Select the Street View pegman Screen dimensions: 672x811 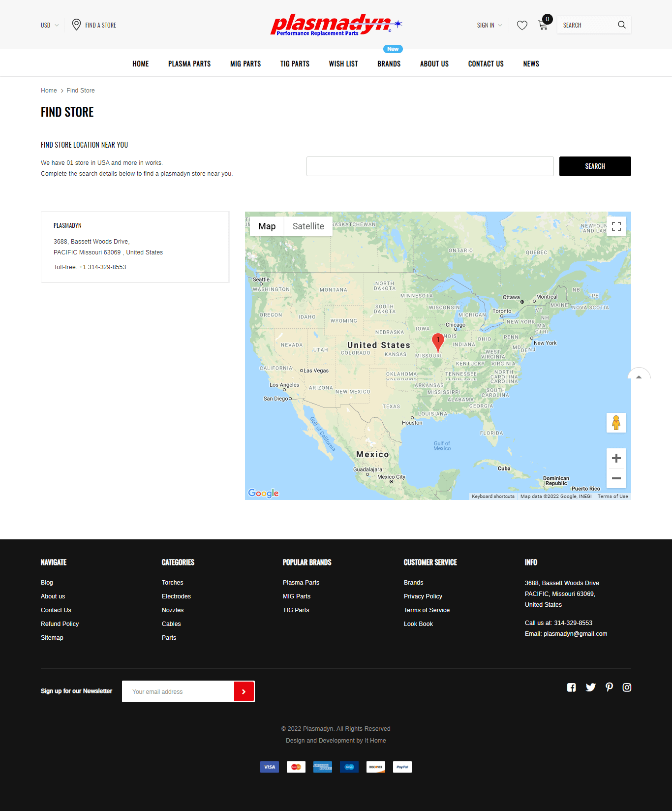coord(616,423)
